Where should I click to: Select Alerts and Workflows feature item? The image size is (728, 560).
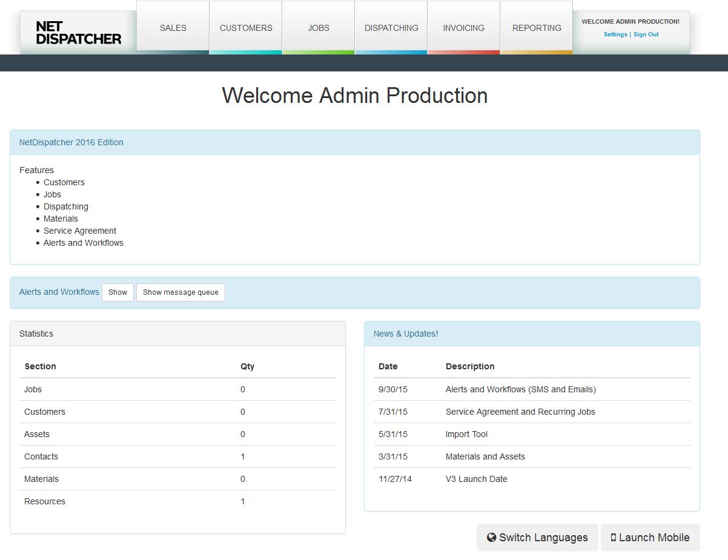pos(84,243)
